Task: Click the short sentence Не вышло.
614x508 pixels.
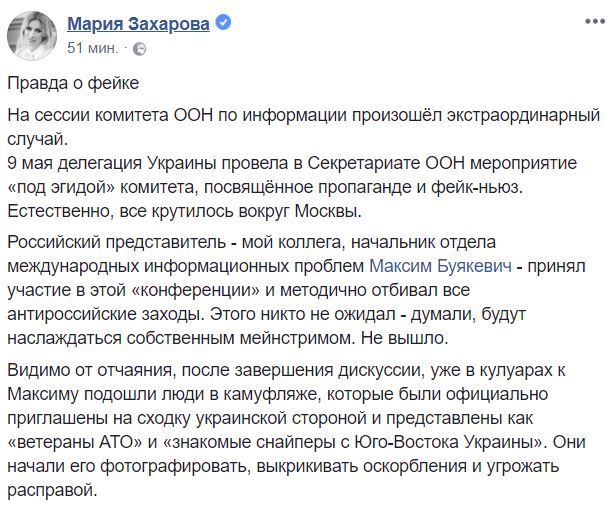Action: click(404, 338)
